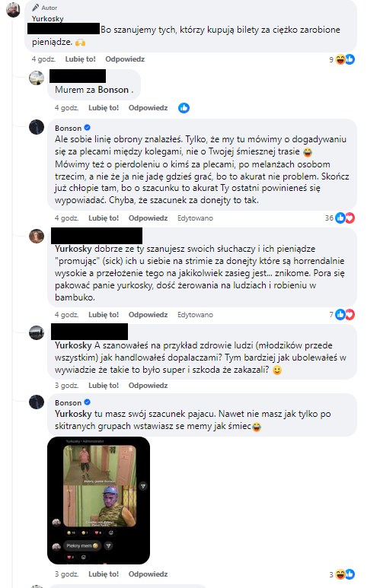Screen dimensions: 380x588
Task: Open the attached meme screenshot image
Action: coord(98,501)
